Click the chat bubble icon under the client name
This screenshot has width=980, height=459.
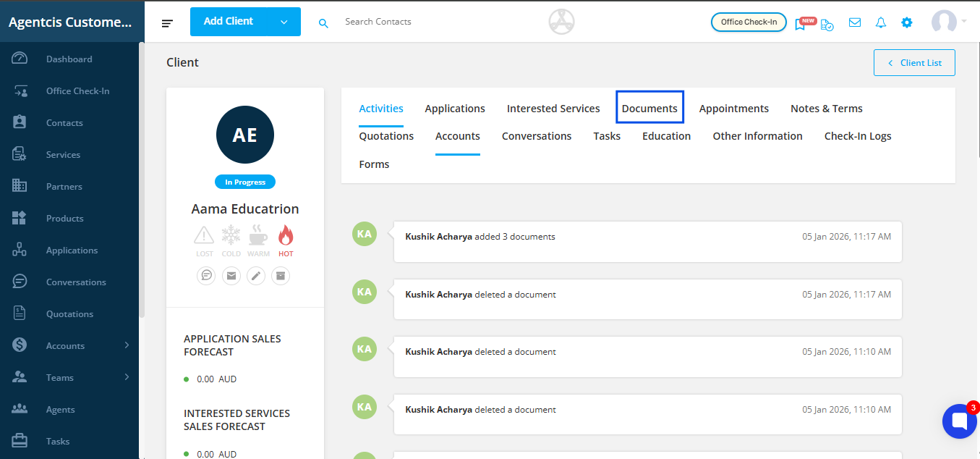[207, 275]
